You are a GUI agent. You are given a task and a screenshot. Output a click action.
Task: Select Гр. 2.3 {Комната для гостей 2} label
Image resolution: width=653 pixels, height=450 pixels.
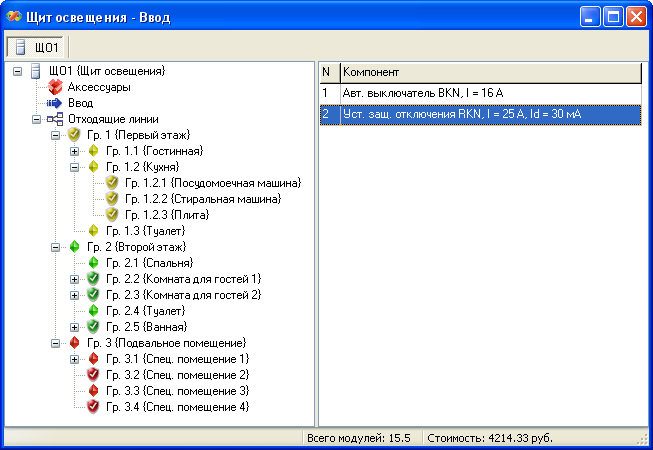tap(184, 295)
